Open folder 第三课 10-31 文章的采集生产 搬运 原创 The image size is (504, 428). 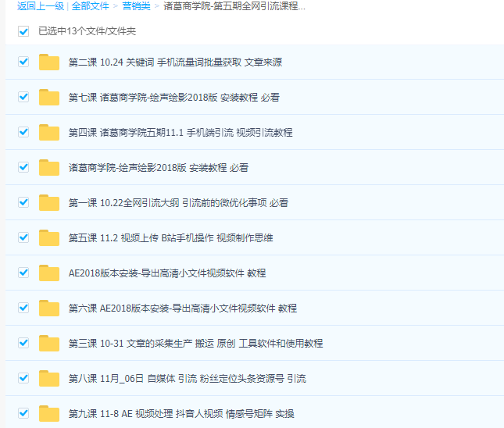[x=196, y=343]
